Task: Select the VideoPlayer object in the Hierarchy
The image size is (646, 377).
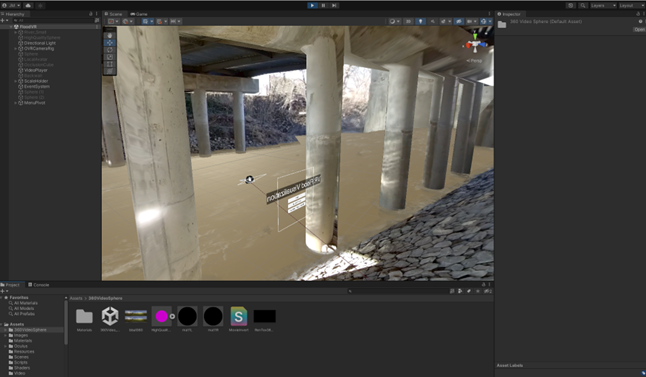Action: (x=35, y=70)
